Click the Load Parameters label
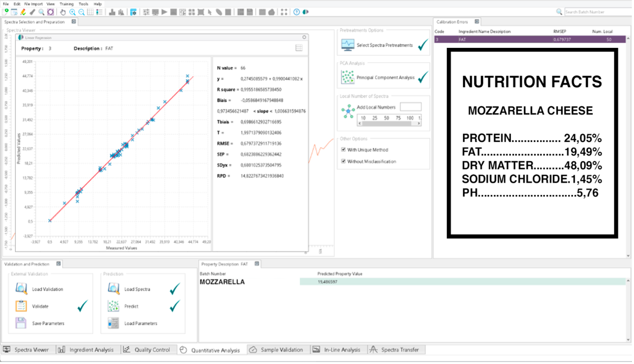634x364 pixels. tap(141, 323)
